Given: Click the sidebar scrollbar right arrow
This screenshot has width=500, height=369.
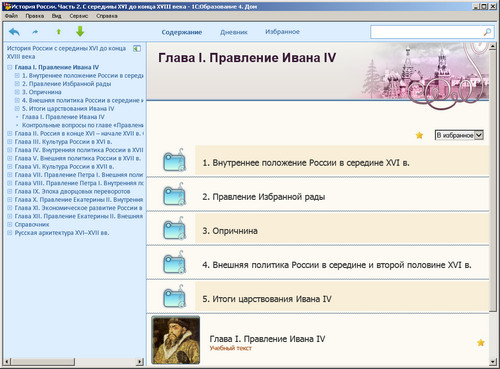Looking at the screenshot, I should coord(140,361).
